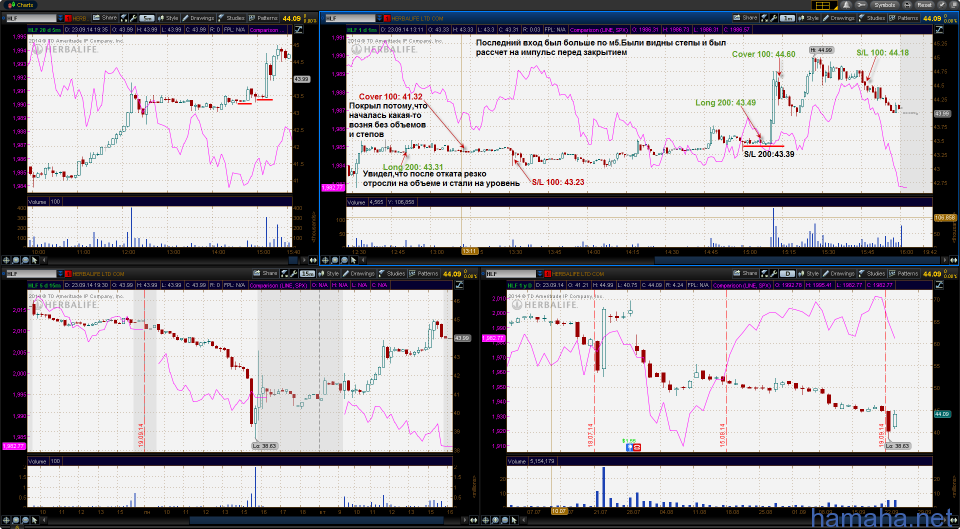Click zoom in icon below the 1m chart

pyautogui.click(x=335, y=260)
